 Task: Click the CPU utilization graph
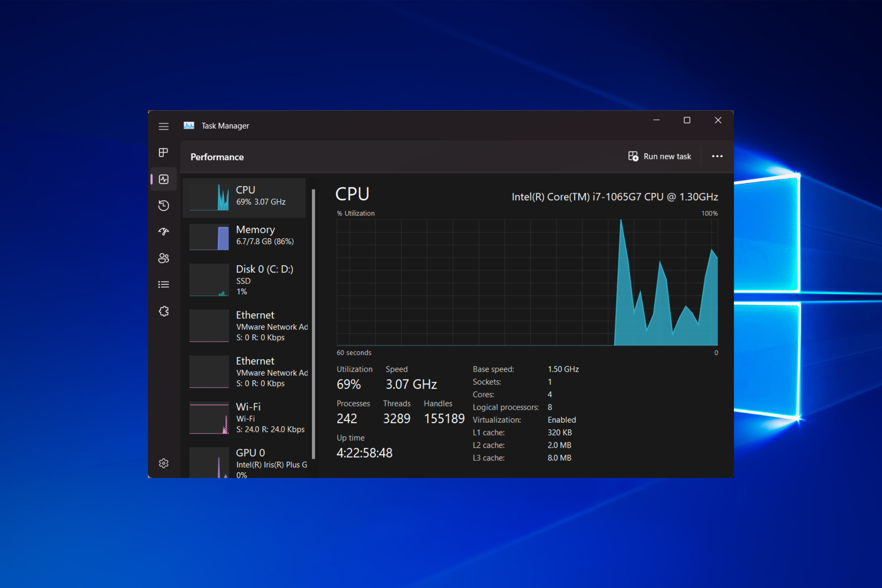[527, 282]
